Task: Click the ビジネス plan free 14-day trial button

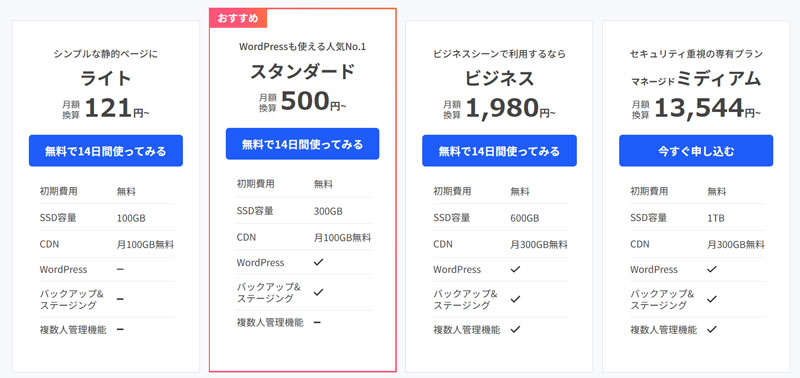Action: tap(499, 151)
